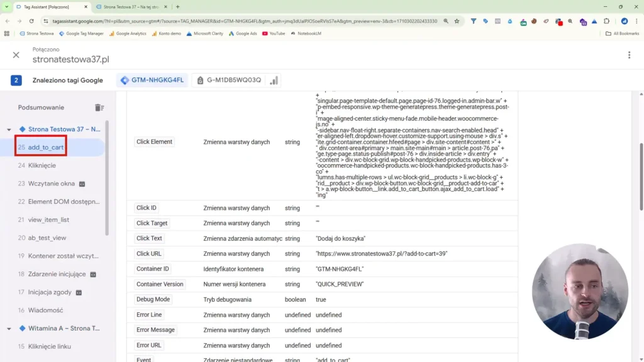644x362 pixels.
Task: Select the Wczytanie okna event 23
Action: click(53, 184)
